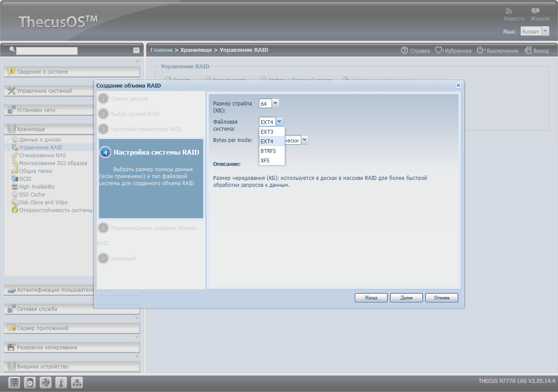Image resolution: width=558 pixels, height=392 pixels.
Task: Open the Избранное favorites heart menu
Action: 453,51
